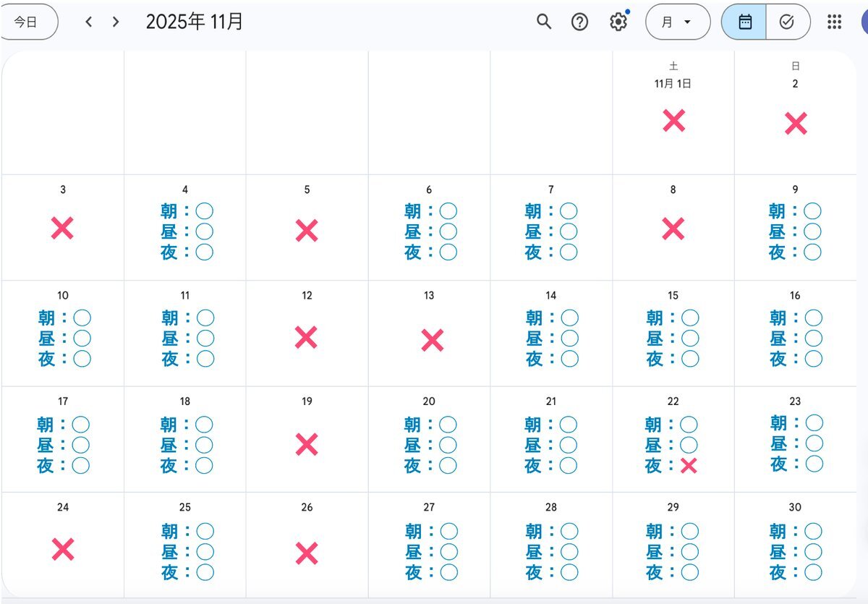Select the November 1 date number
Image resolution: width=868 pixels, height=604 pixels.
tap(673, 84)
